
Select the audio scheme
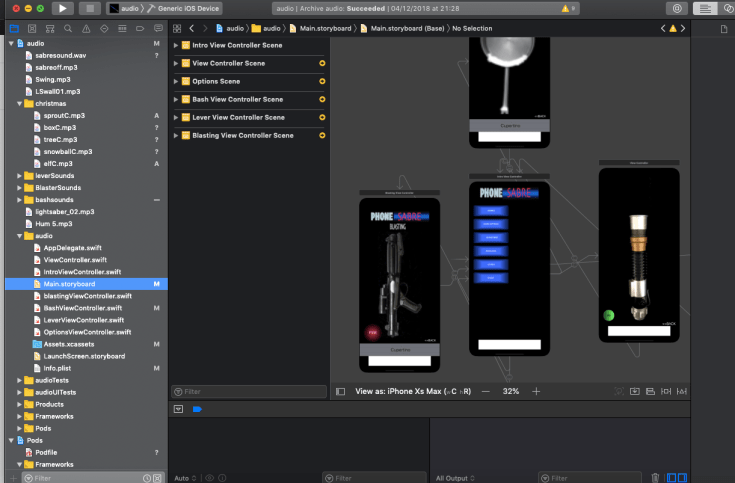(x=125, y=8)
